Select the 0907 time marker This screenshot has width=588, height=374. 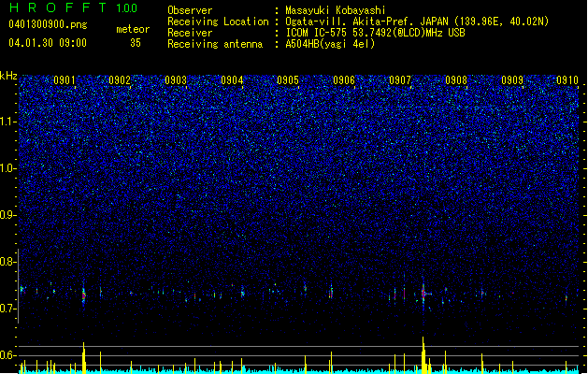click(x=400, y=80)
